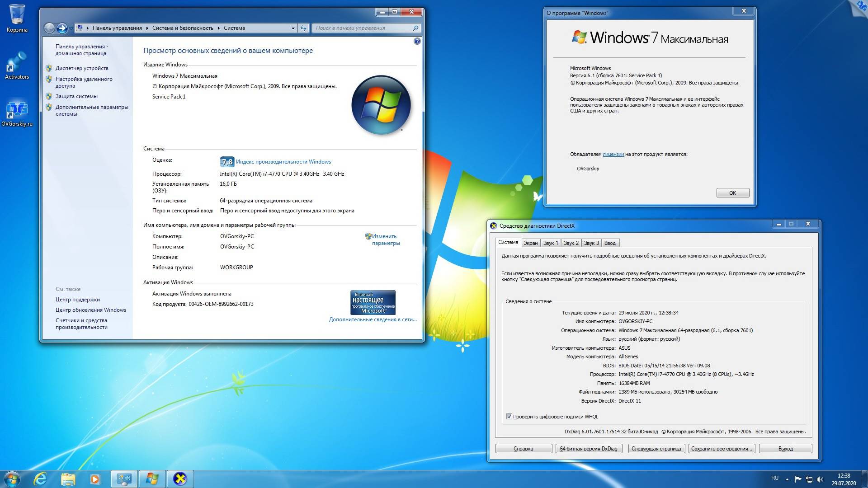Viewport: 868px width, 488px height.
Task: Click the Система breadcrumb in address bar
Action: (234, 28)
